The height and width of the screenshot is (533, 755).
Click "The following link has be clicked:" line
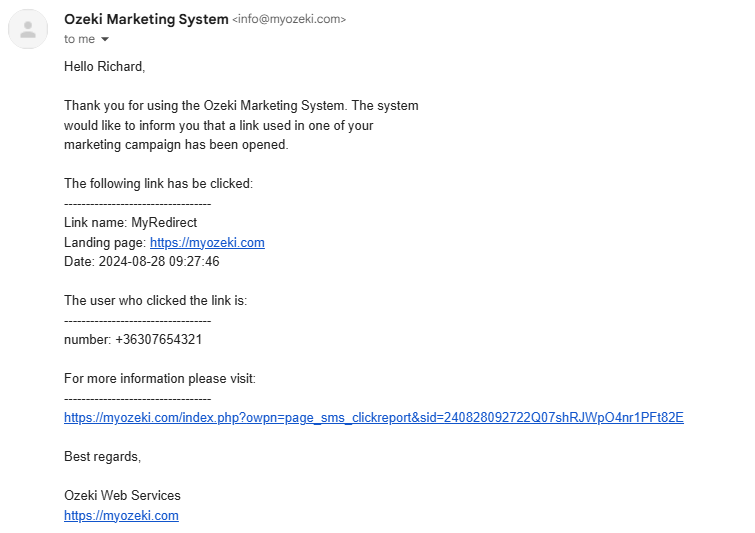[x=158, y=183]
